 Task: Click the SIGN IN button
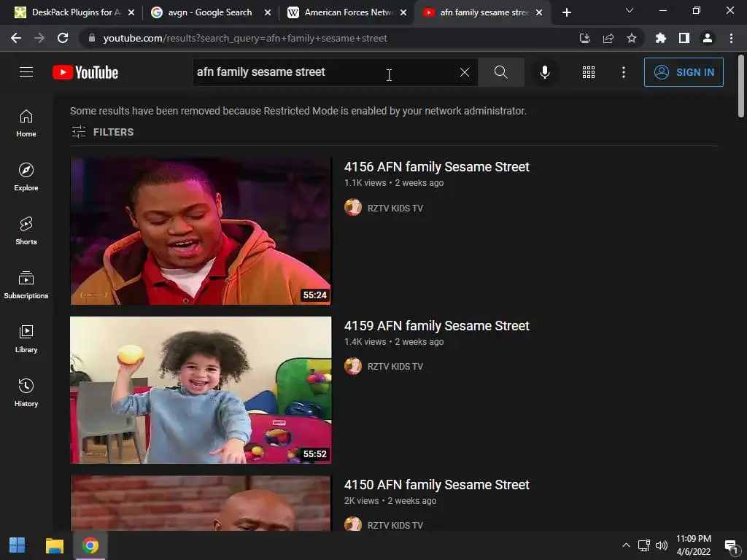coord(684,72)
